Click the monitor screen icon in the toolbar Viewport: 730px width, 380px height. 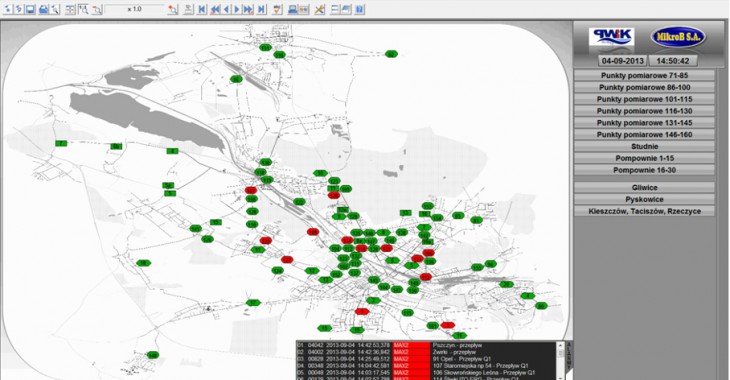(x=30, y=9)
